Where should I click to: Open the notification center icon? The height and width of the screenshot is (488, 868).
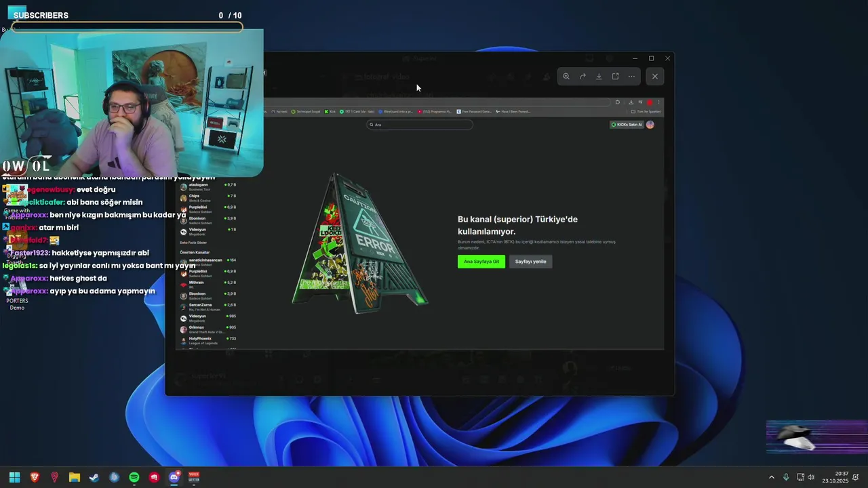856,478
